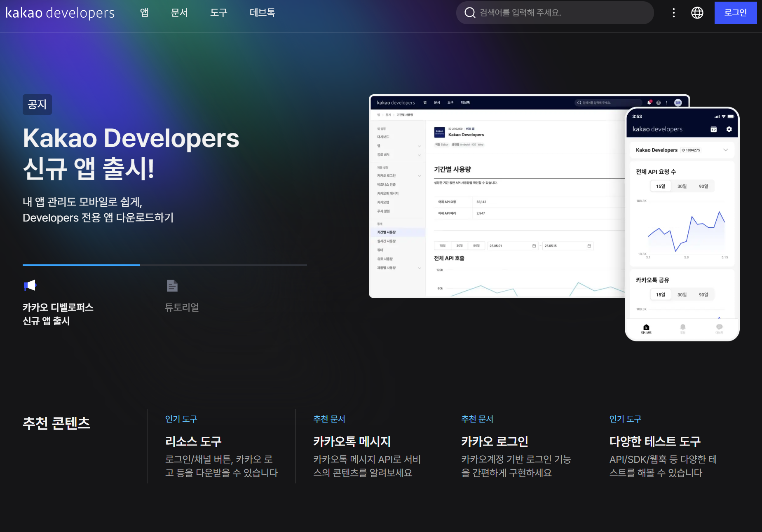This screenshot has width=762, height=532.
Task: Click the 추천 문서 label above 카카오톡 메시지
Action: 329,419
